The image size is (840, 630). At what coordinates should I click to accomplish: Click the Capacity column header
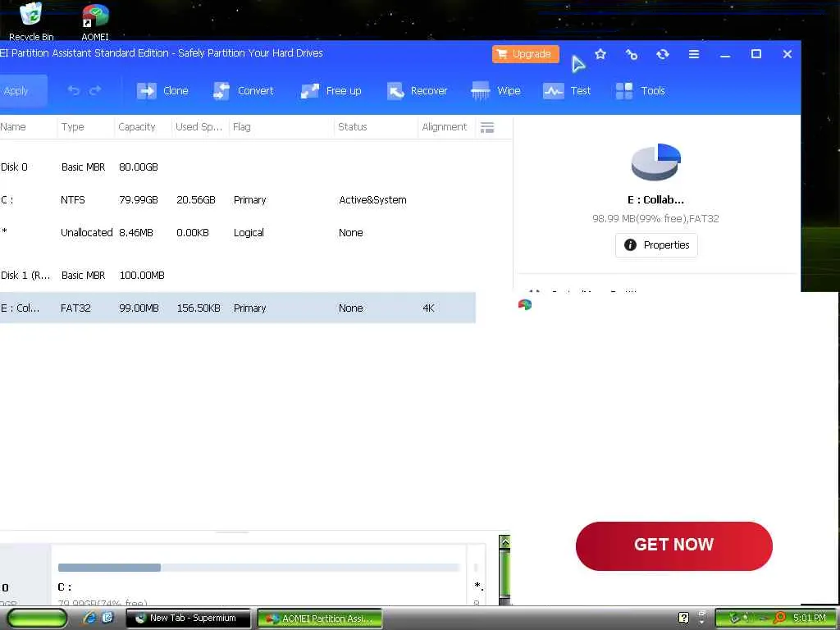coord(137,127)
